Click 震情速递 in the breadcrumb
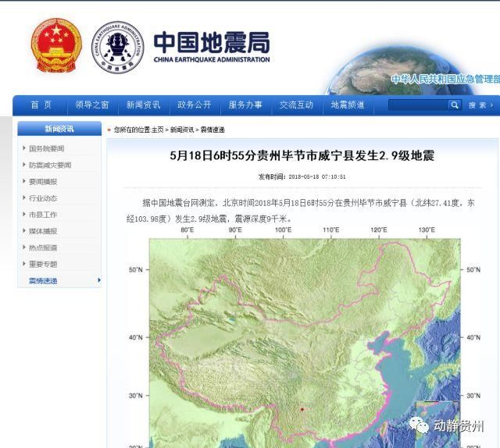500x448 pixels. click(x=212, y=130)
